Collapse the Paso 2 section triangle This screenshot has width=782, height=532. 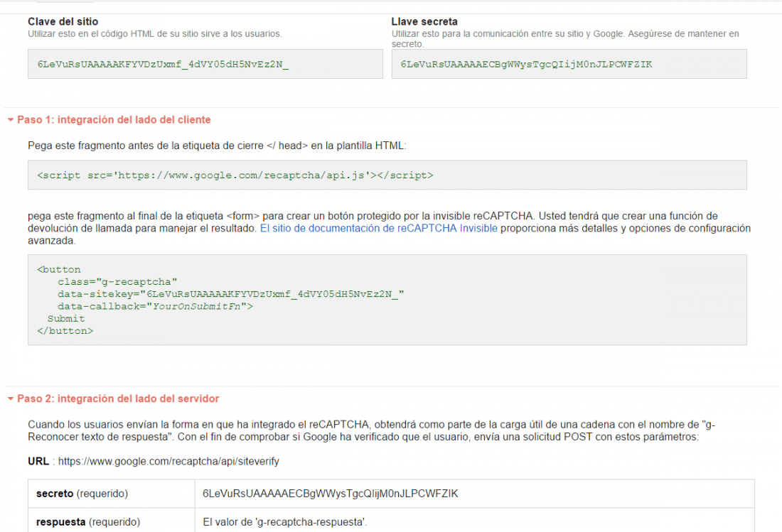tap(11, 399)
